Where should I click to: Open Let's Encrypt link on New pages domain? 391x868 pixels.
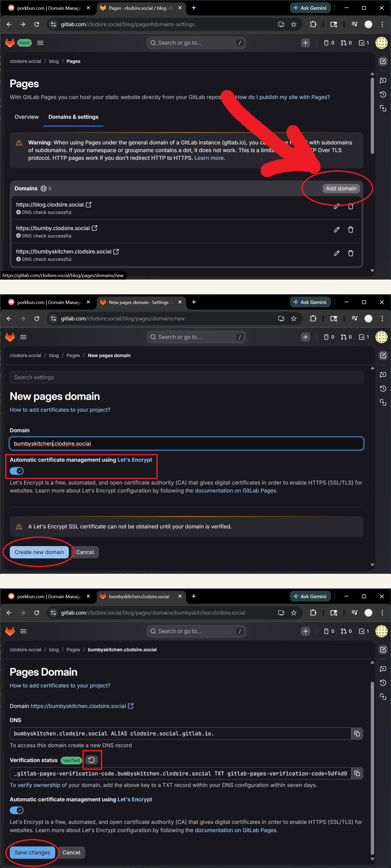click(x=135, y=460)
